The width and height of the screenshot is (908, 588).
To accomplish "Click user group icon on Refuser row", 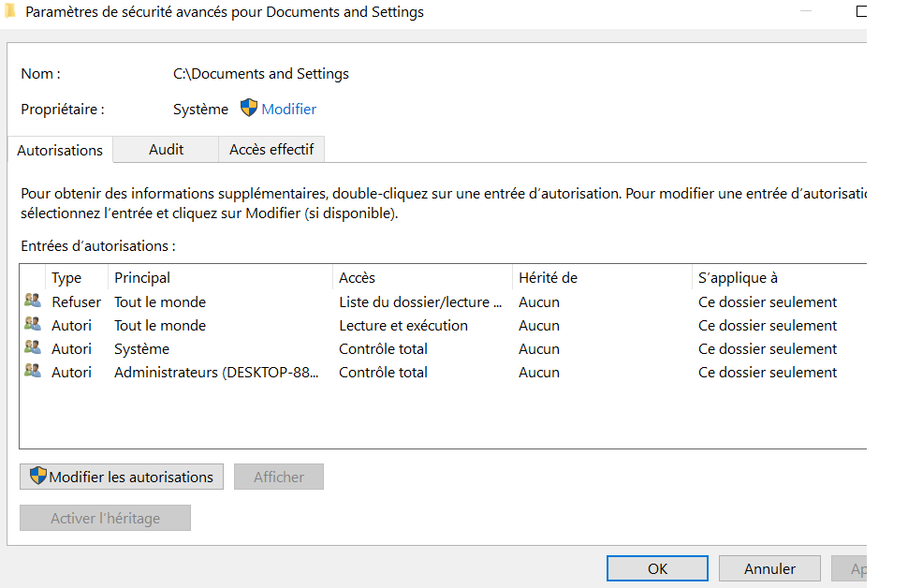I will click(x=33, y=301).
